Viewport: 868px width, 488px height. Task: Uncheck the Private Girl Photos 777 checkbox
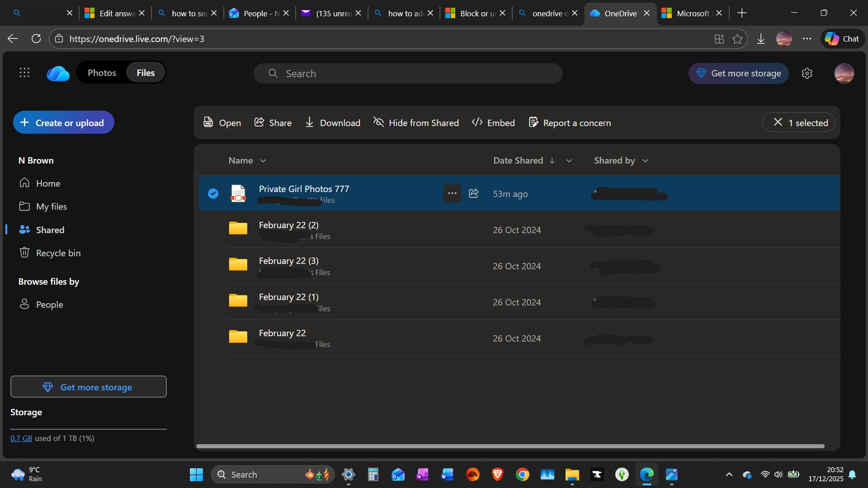pyautogui.click(x=213, y=193)
